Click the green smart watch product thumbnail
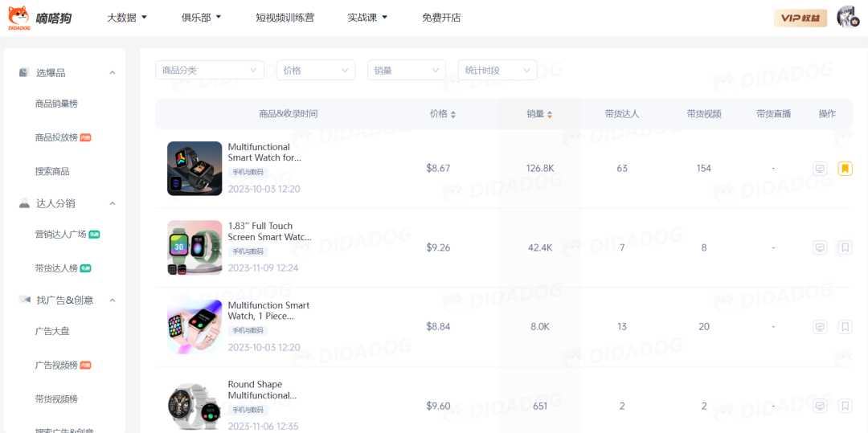 point(194,247)
